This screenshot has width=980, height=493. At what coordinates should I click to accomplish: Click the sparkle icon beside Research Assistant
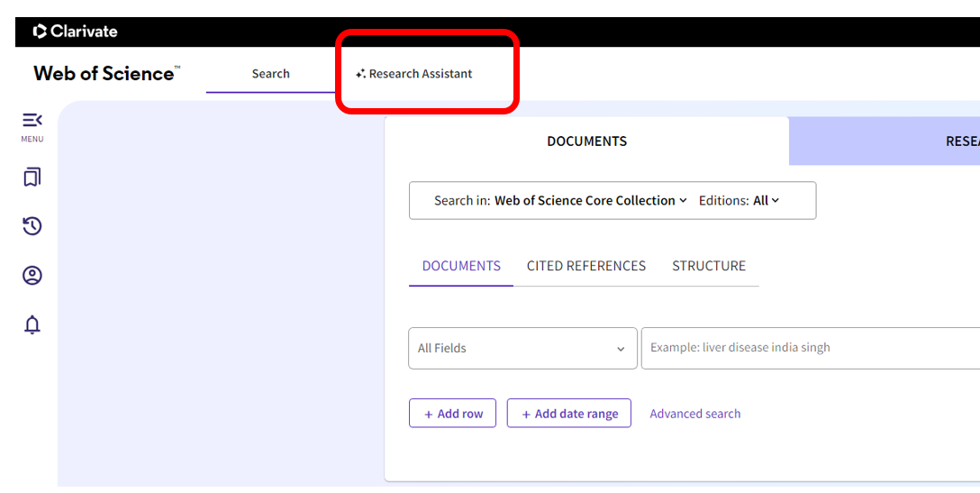pos(360,74)
